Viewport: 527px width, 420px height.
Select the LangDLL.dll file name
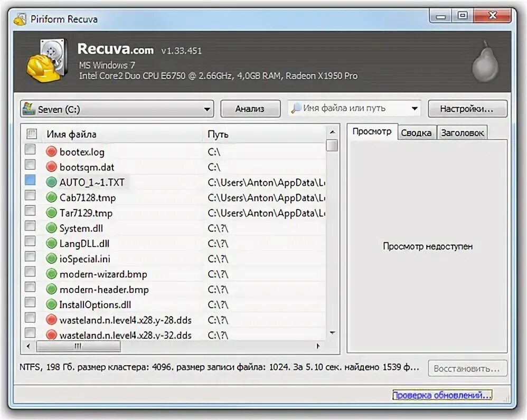(x=84, y=244)
